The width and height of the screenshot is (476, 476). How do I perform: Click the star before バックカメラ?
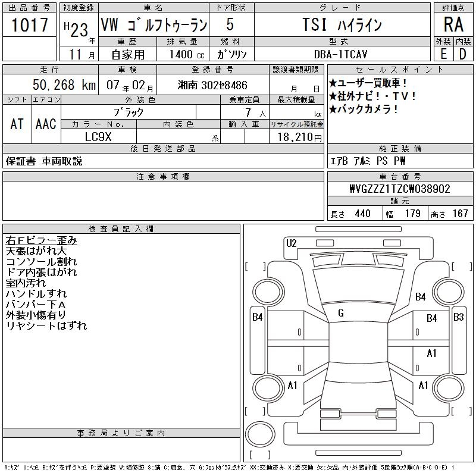[333, 109]
